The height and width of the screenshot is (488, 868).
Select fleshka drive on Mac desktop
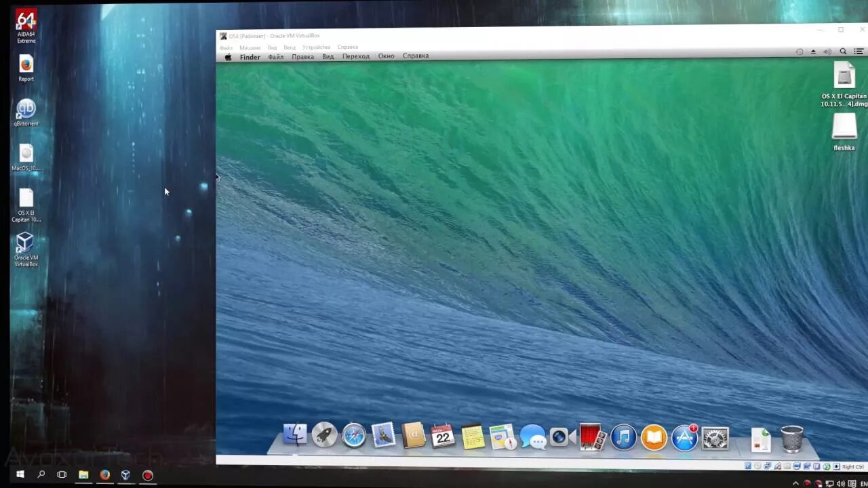tap(844, 131)
